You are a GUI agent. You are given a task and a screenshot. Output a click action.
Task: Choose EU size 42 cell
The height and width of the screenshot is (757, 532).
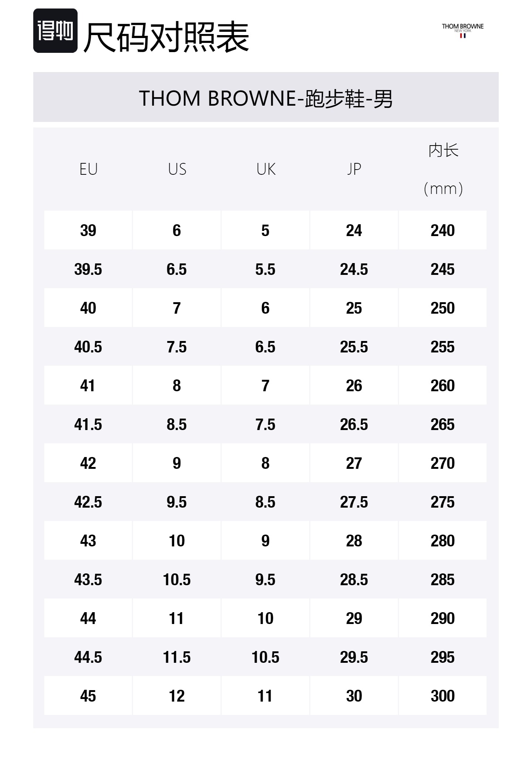[x=88, y=463]
